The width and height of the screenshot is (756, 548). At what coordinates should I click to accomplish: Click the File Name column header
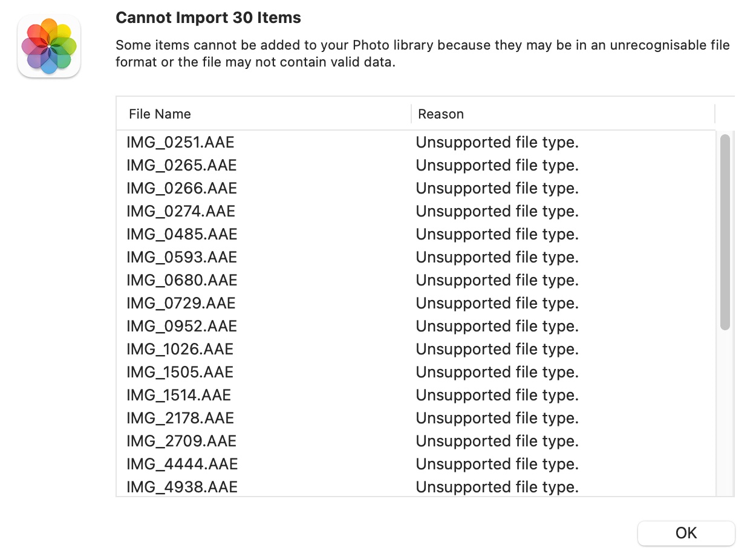point(160,114)
